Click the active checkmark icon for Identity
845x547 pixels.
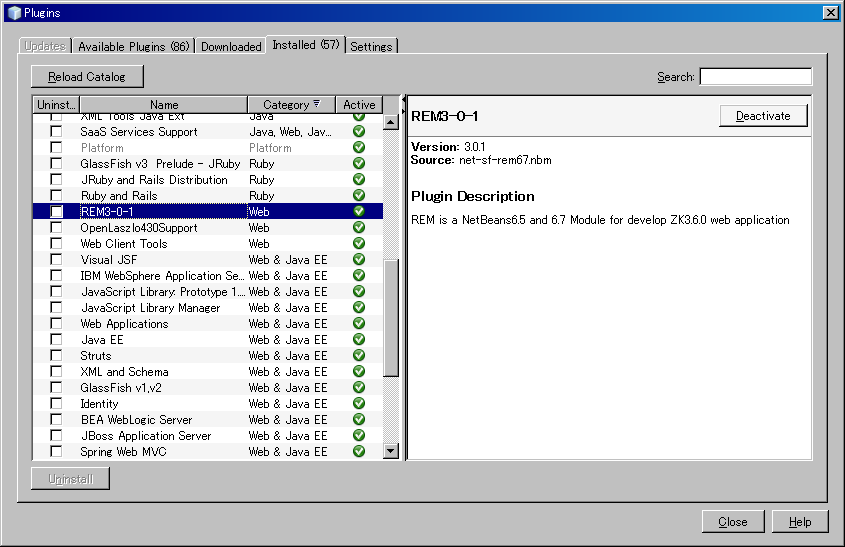359,404
